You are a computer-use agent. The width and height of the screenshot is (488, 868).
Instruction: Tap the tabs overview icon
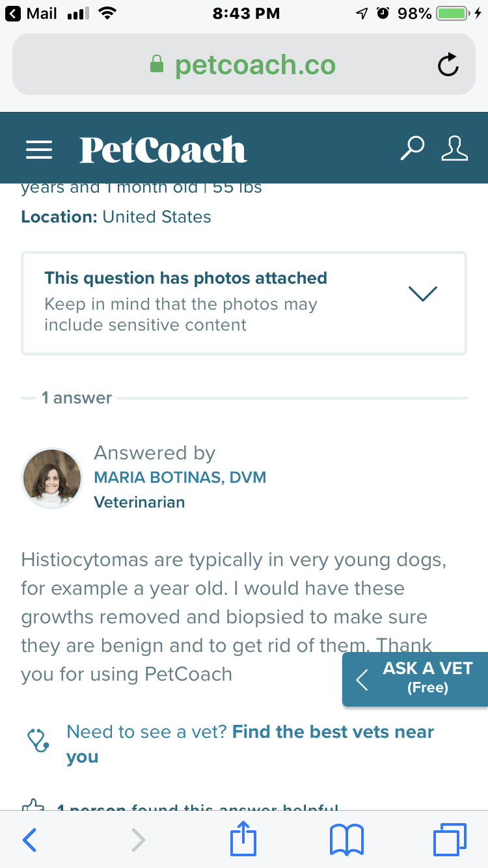point(450,840)
